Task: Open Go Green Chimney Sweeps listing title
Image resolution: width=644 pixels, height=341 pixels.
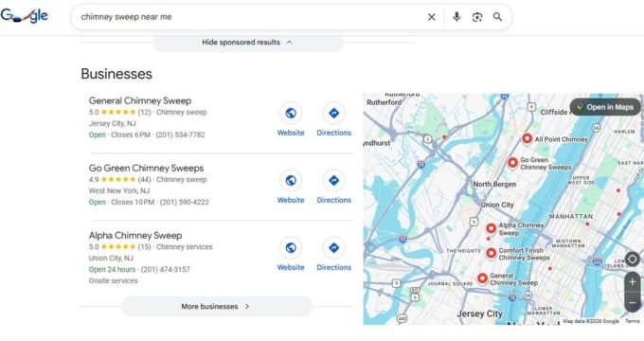Action: click(146, 168)
